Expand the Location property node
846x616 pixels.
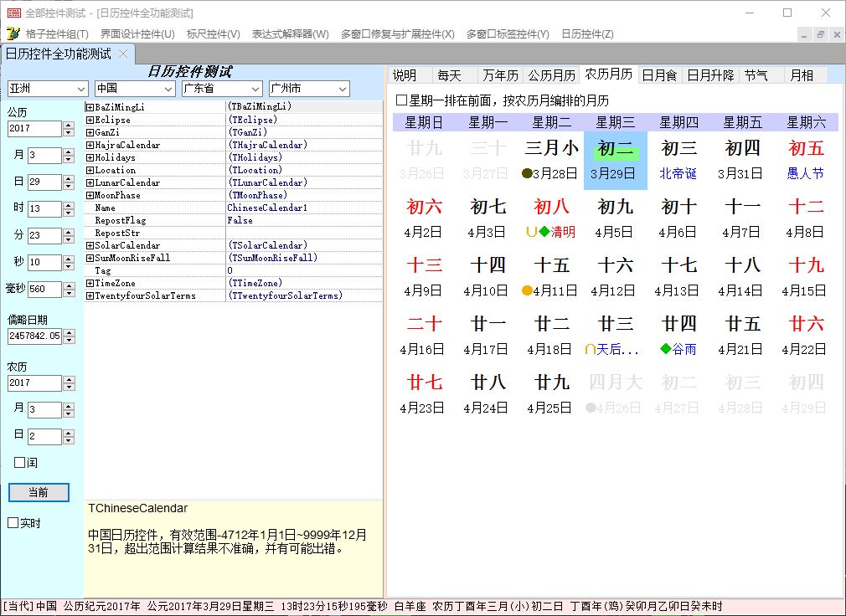[90, 170]
